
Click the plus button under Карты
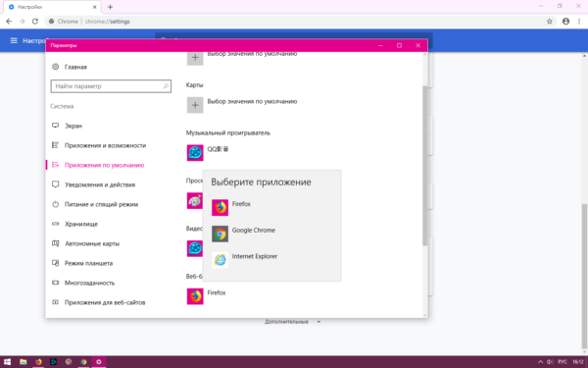195,105
